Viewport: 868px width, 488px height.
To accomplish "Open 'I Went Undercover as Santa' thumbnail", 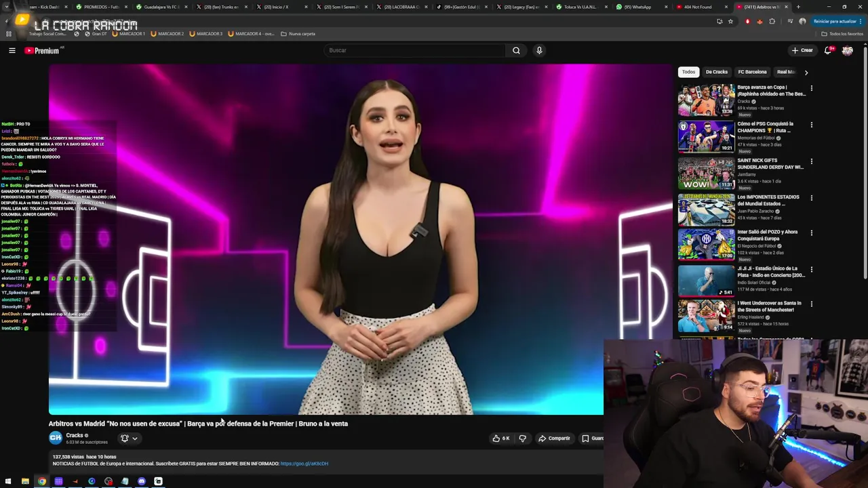I will point(706,316).
